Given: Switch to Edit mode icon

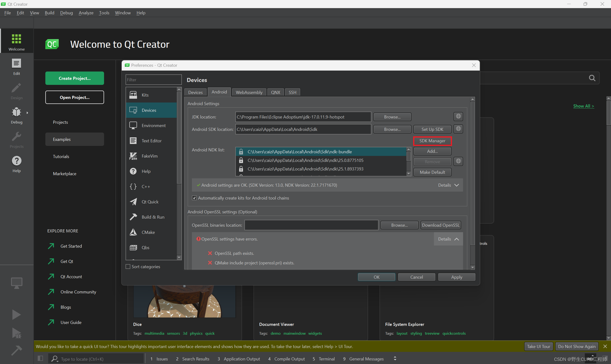Looking at the screenshot, I should coord(17,63).
